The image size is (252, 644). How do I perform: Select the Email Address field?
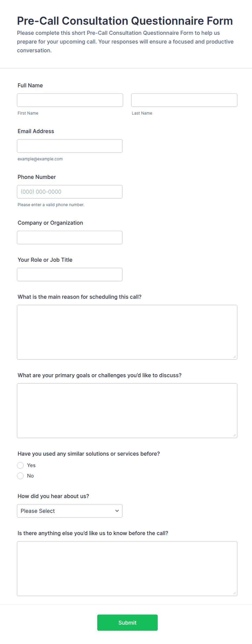coord(70,146)
